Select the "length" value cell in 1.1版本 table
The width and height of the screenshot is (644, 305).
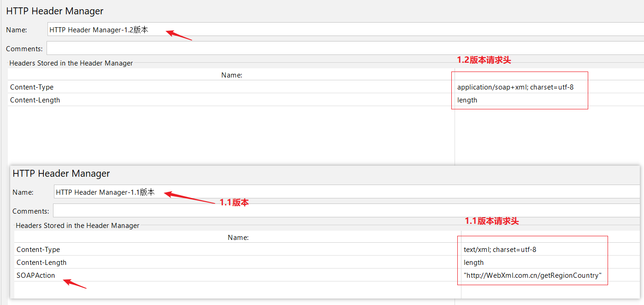473,263
